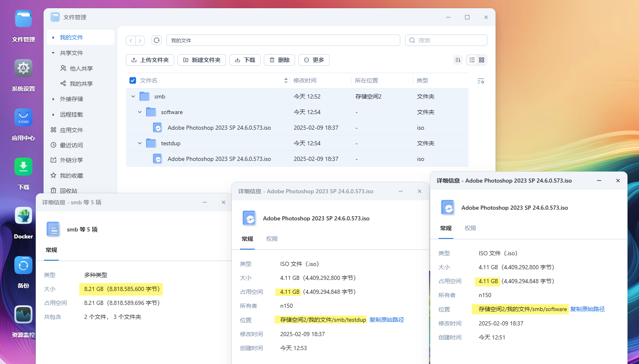Screen dimensions: 639x364
Task: Click the testdup folder icon
Action: [151, 143]
